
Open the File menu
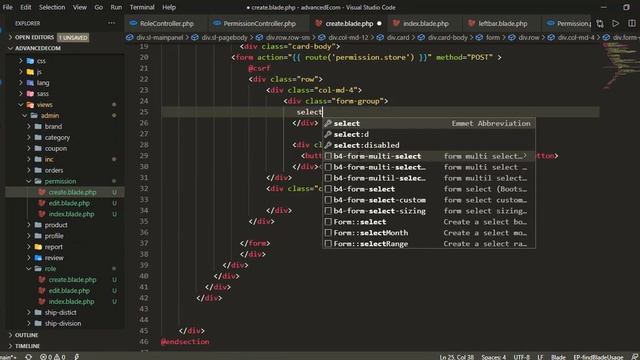(x=8, y=7)
